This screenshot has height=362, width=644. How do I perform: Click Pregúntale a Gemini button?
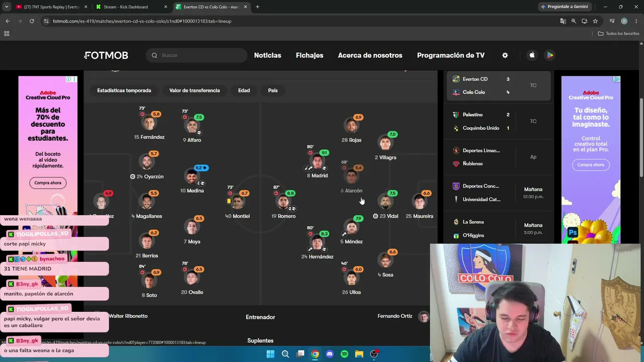coord(565,7)
